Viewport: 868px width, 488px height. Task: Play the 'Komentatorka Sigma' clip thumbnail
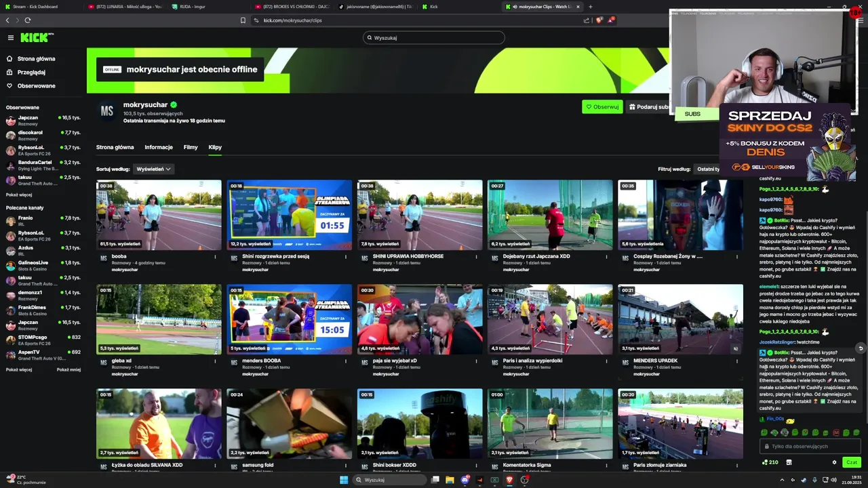pyautogui.click(x=550, y=424)
